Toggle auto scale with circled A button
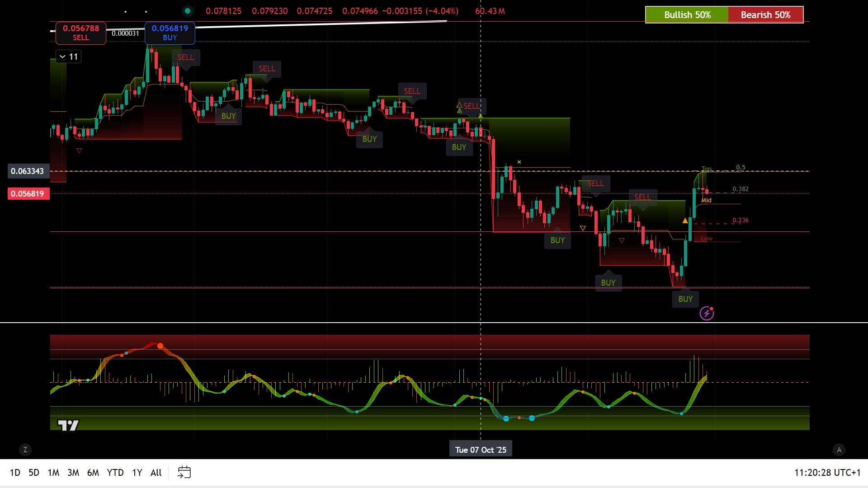Image resolution: width=868 pixels, height=488 pixels. point(839,450)
